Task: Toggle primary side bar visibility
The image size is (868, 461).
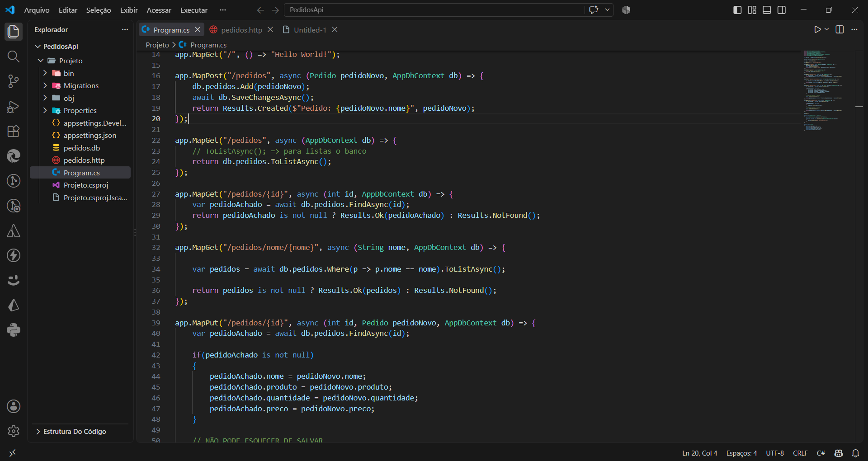Action: click(737, 10)
